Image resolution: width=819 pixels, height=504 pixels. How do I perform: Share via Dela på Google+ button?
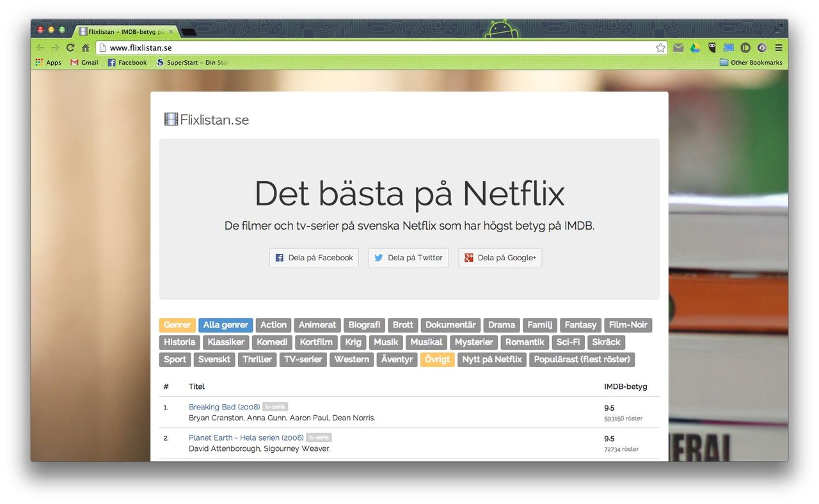pos(500,258)
